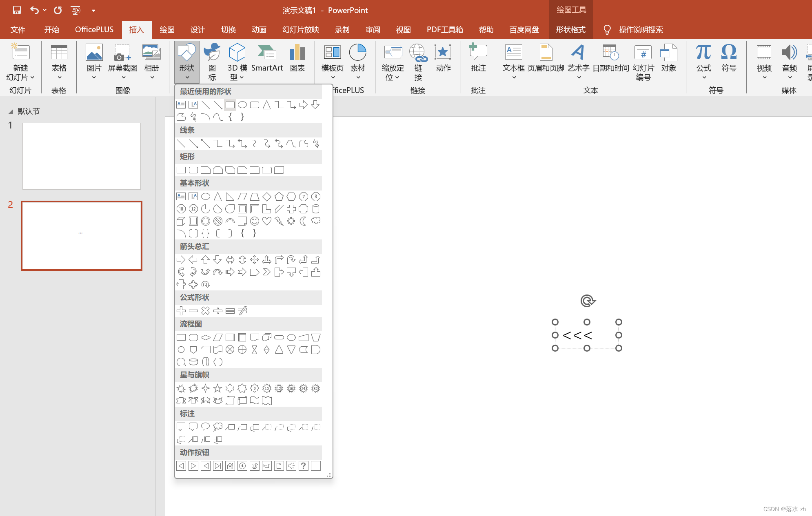Pick the smiley face shape
The height and width of the screenshot is (516, 812).
(255, 221)
